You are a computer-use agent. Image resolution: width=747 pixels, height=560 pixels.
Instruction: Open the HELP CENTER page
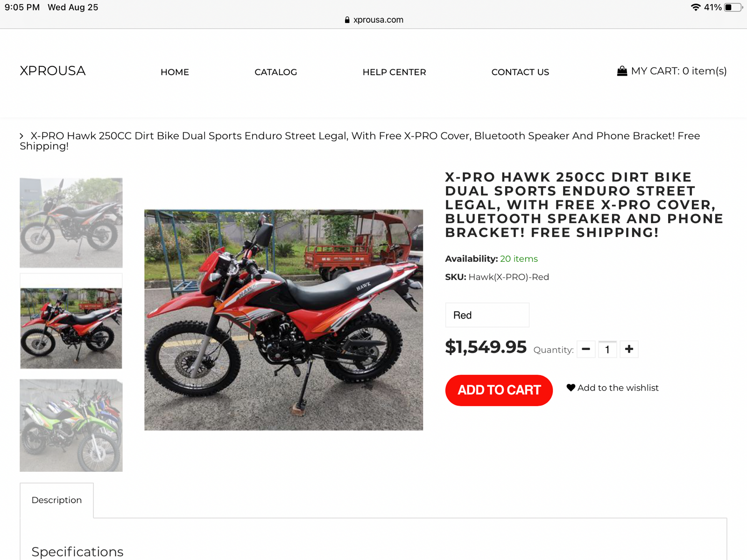click(394, 72)
